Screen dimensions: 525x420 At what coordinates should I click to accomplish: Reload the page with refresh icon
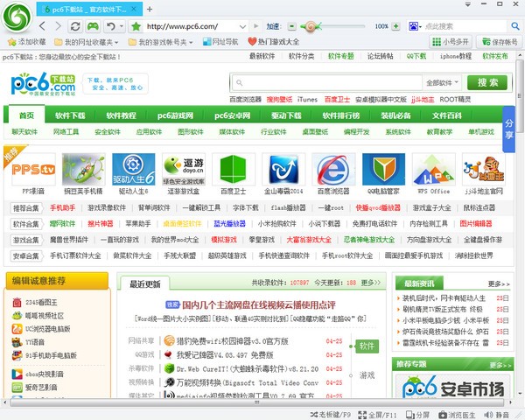(75, 26)
